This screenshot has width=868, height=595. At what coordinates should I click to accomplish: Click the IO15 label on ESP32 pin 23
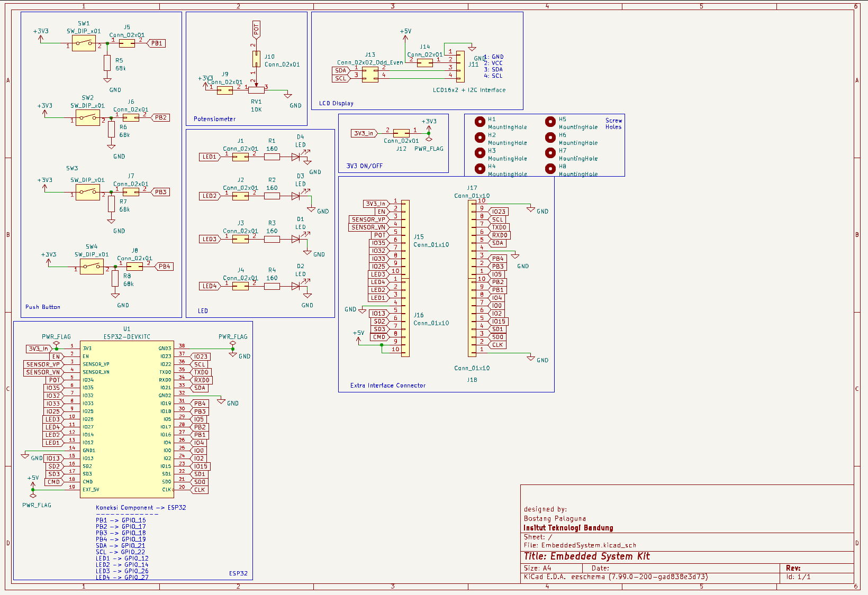point(201,466)
